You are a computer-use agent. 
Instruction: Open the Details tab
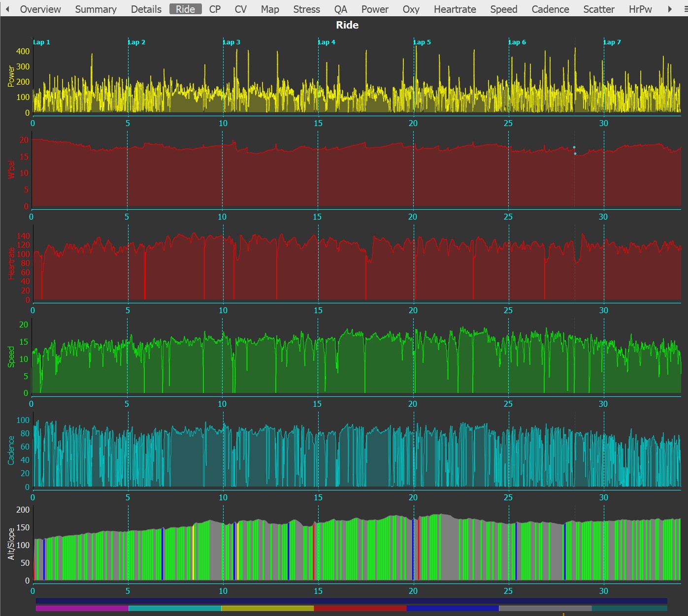pyautogui.click(x=146, y=9)
